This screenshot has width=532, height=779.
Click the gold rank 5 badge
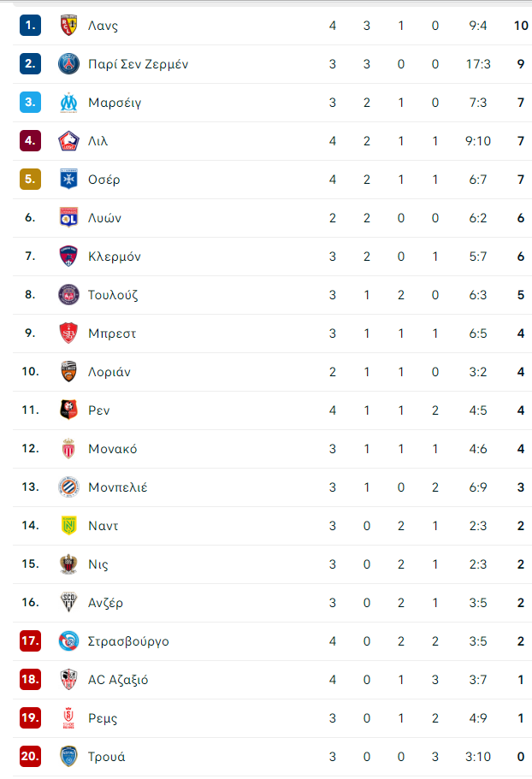[x=30, y=180]
